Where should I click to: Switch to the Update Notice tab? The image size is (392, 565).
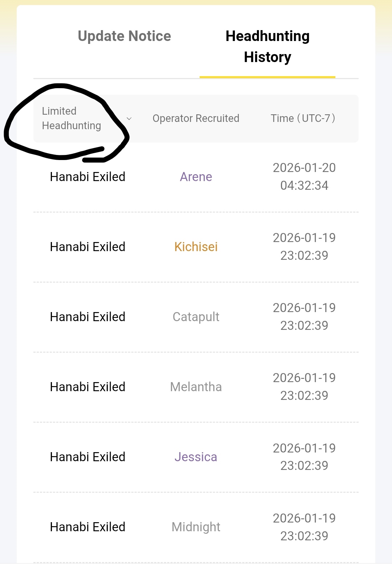(124, 36)
